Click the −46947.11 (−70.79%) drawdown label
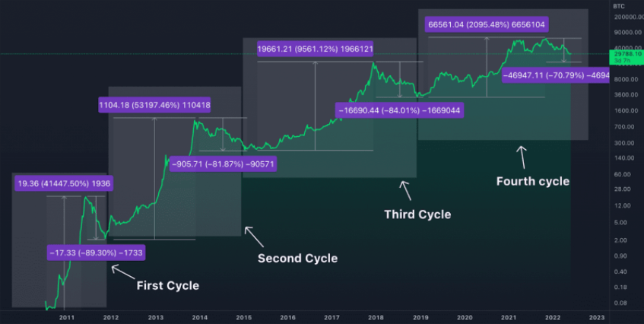 click(x=555, y=76)
